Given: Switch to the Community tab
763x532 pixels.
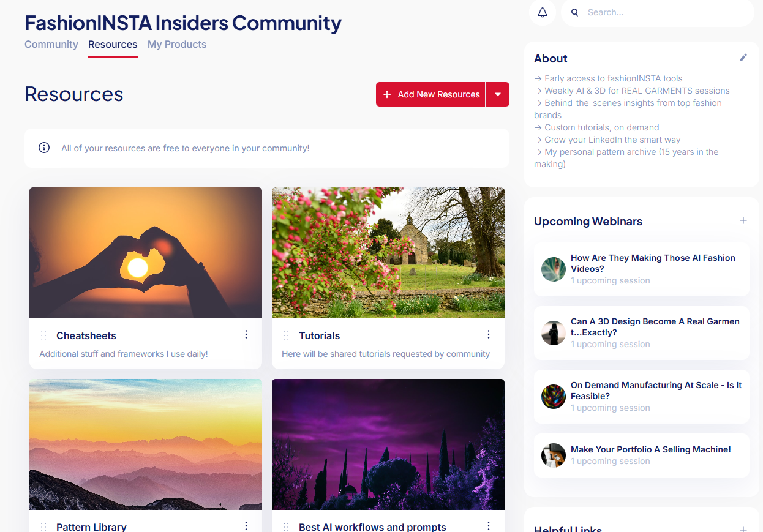Looking at the screenshot, I should coord(51,44).
